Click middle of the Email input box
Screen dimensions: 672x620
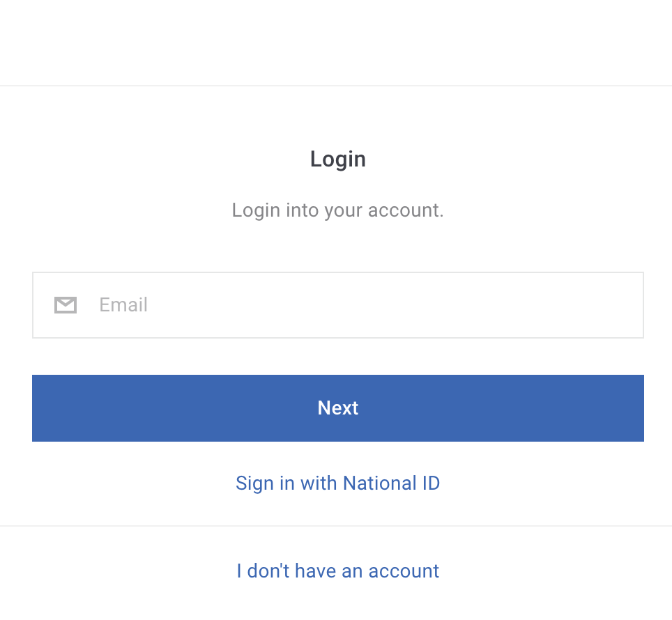(x=337, y=305)
